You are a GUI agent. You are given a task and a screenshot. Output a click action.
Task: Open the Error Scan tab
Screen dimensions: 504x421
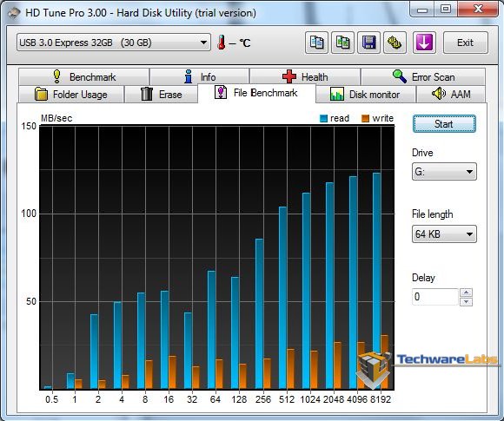click(423, 77)
